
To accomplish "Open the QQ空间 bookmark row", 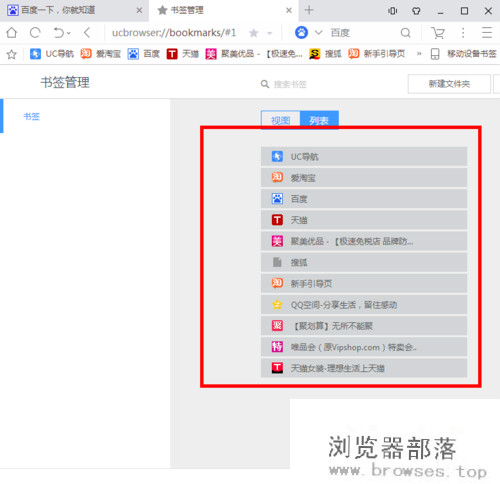I will [364, 305].
